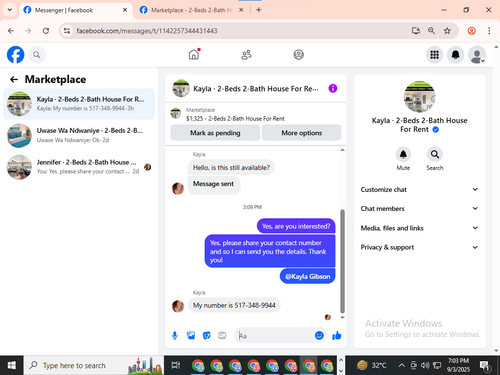
Task: Show hidden system tray icons chevron
Action: (x=402, y=366)
